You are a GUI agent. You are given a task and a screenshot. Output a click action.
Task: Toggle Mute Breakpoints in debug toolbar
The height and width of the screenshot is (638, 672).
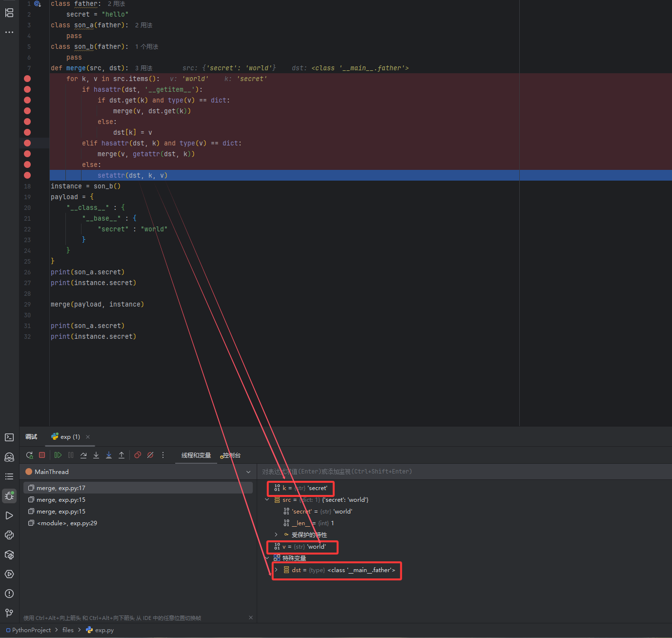click(150, 455)
